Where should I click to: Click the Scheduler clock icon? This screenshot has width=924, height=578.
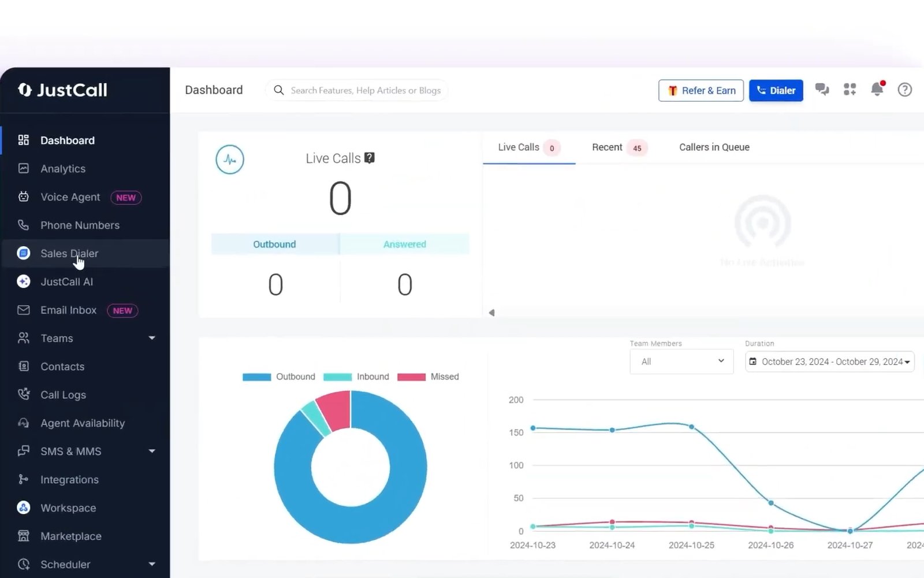pyautogui.click(x=24, y=564)
